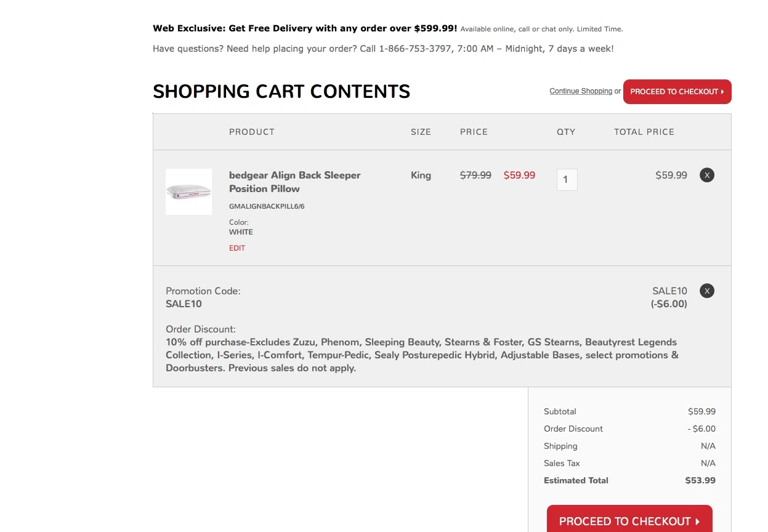Click the TOTAL PRICE column header
Screen dimensions: 768x532
644,132
